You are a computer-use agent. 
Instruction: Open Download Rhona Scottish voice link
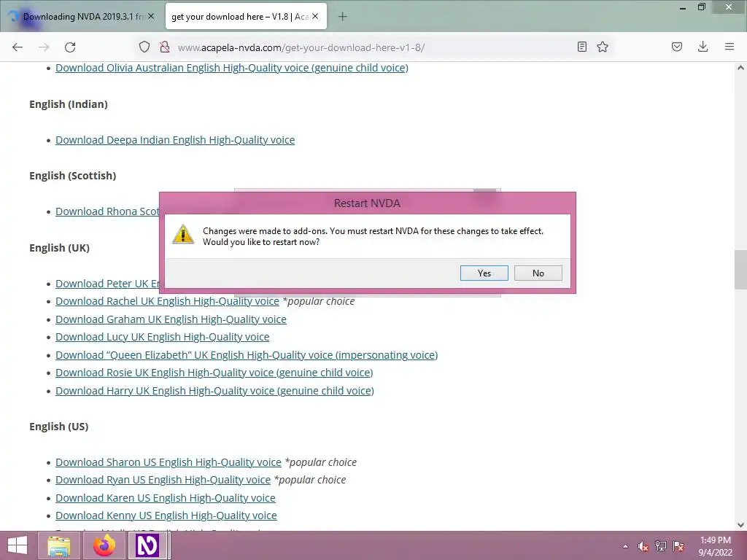tap(107, 211)
